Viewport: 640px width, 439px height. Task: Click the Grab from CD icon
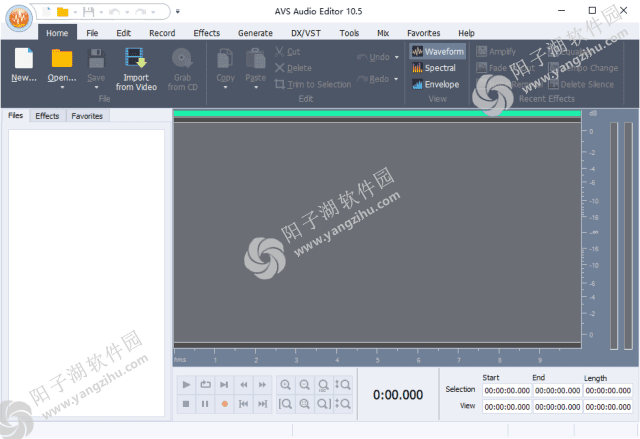coord(182,58)
